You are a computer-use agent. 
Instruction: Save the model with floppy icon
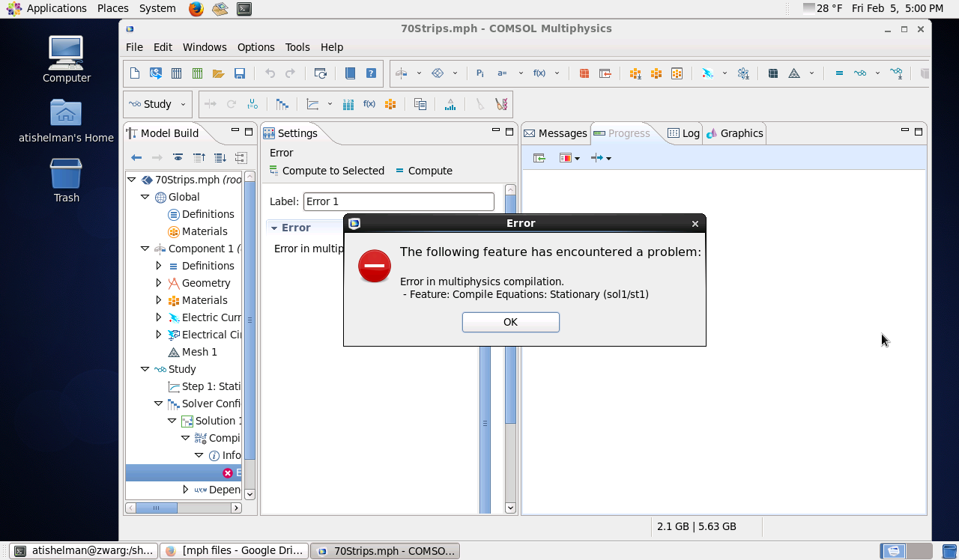click(240, 73)
